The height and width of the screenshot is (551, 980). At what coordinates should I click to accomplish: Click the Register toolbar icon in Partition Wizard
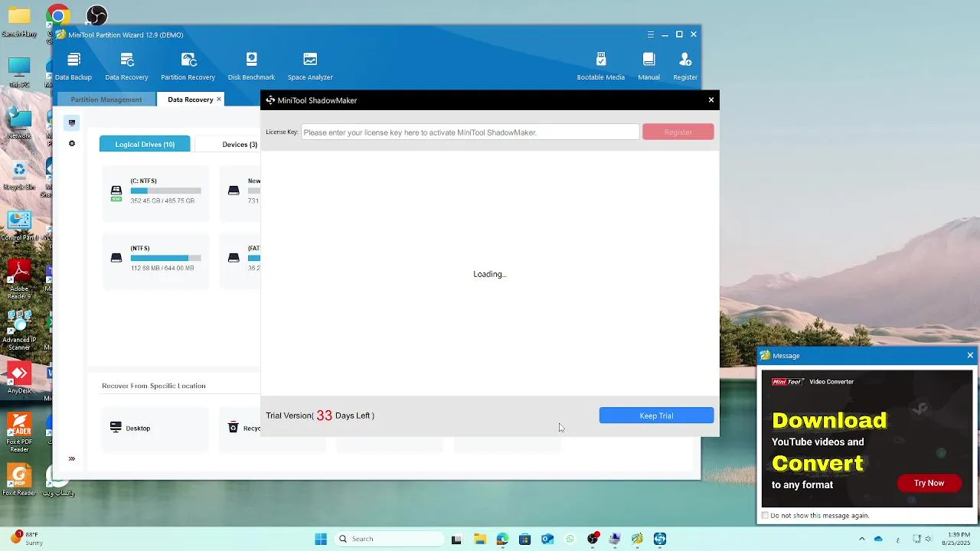click(685, 66)
